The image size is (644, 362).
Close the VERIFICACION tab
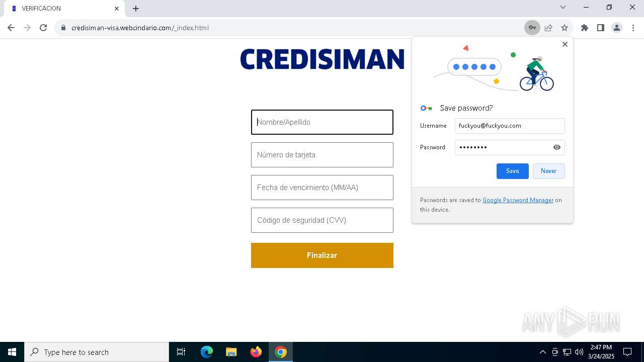[x=117, y=9]
